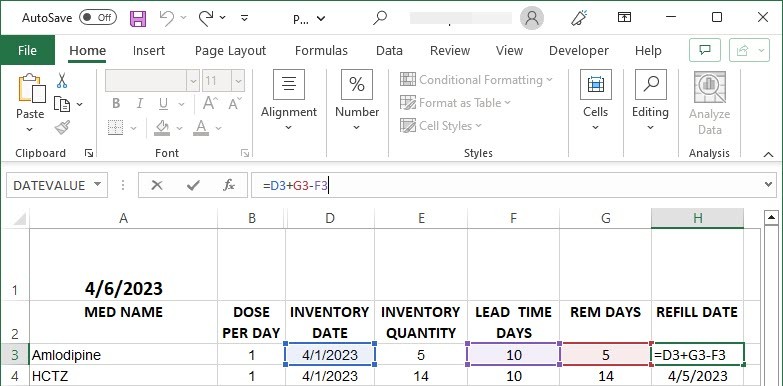Screen dimensions: 783x386
Task: Click the Cut scissors icon
Action: tap(61, 80)
